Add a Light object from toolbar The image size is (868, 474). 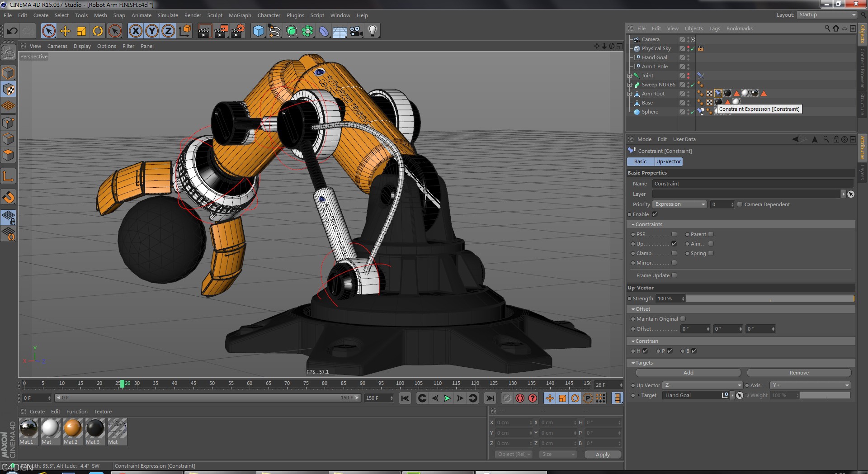coord(373,31)
